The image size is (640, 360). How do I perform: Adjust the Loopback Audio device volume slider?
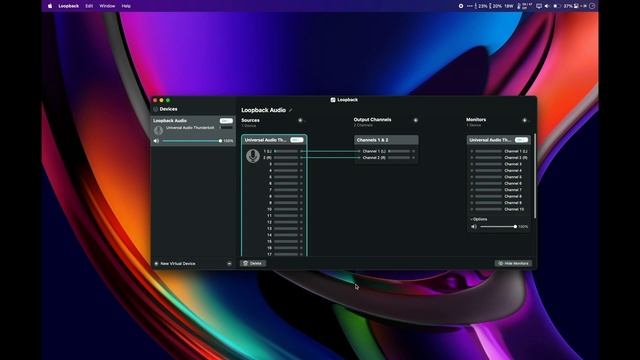click(192, 141)
